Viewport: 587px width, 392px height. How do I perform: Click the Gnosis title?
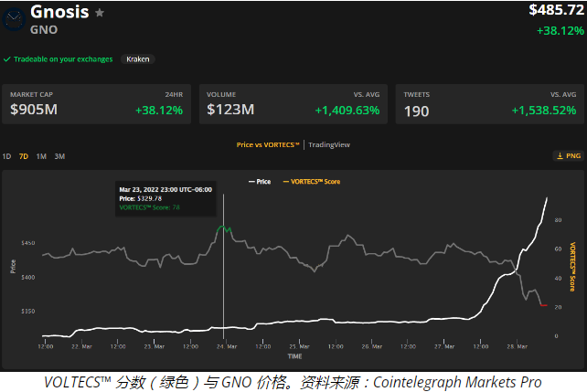[x=59, y=12]
